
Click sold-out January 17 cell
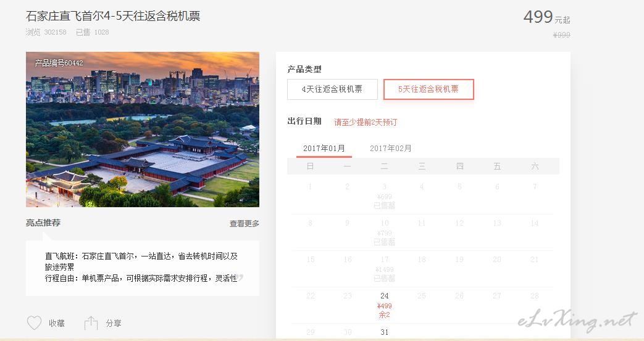pyautogui.click(x=385, y=269)
